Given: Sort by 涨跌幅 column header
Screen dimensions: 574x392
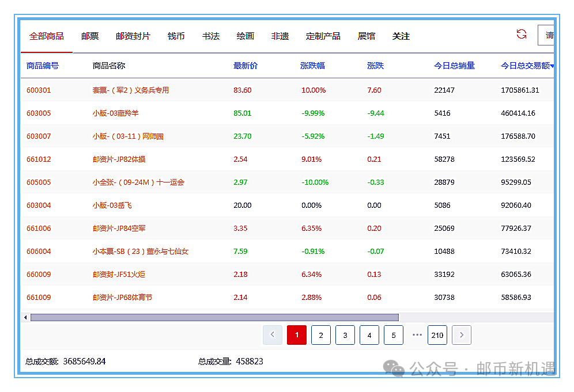Looking at the screenshot, I should tap(312, 66).
